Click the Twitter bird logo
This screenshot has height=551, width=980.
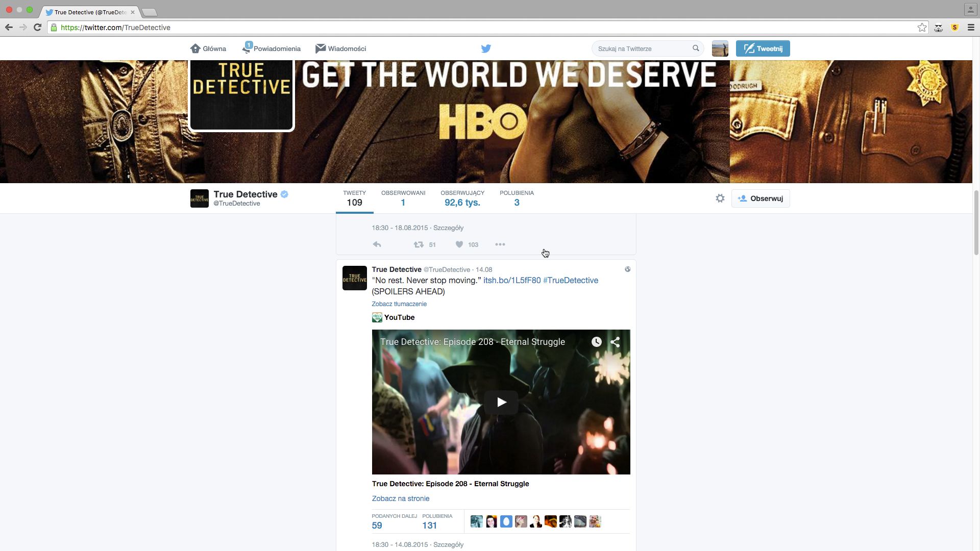coord(486,48)
